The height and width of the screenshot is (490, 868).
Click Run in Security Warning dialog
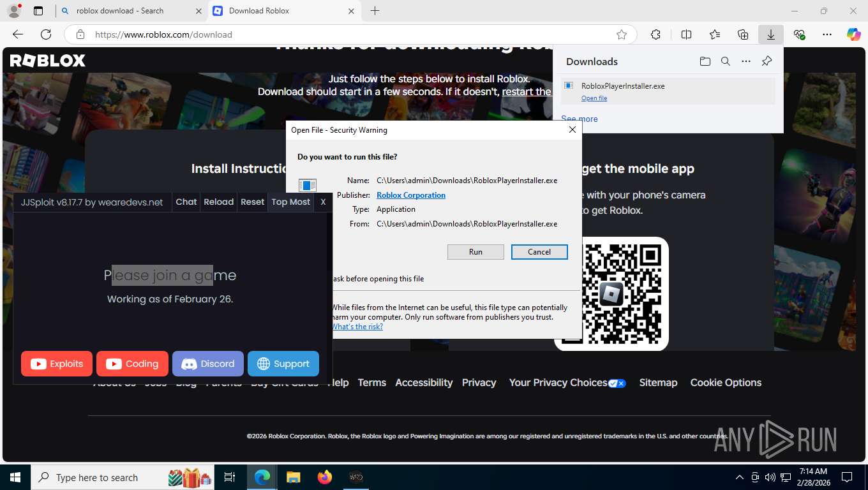(475, 252)
